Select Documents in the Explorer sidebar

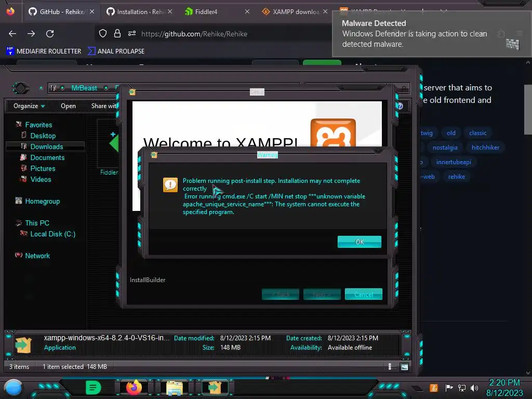(x=47, y=157)
